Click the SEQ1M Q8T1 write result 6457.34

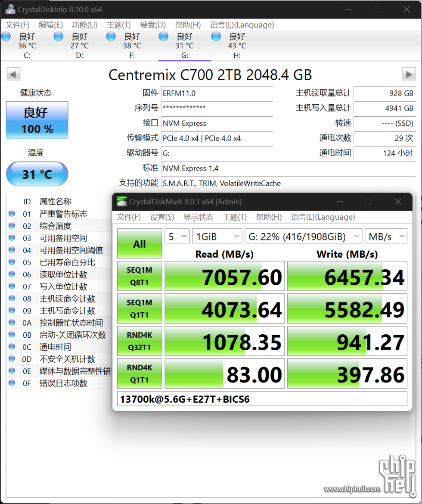[348, 276]
